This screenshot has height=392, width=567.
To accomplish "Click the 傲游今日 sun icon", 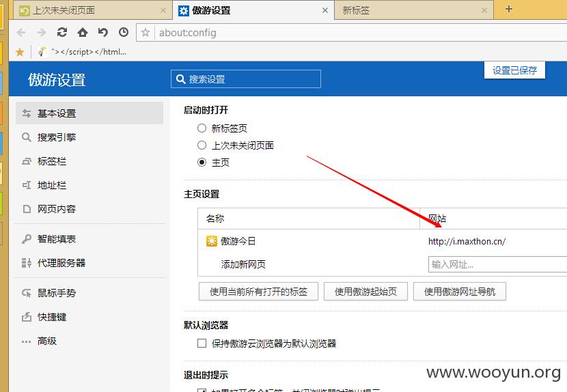I will click(x=212, y=241).
